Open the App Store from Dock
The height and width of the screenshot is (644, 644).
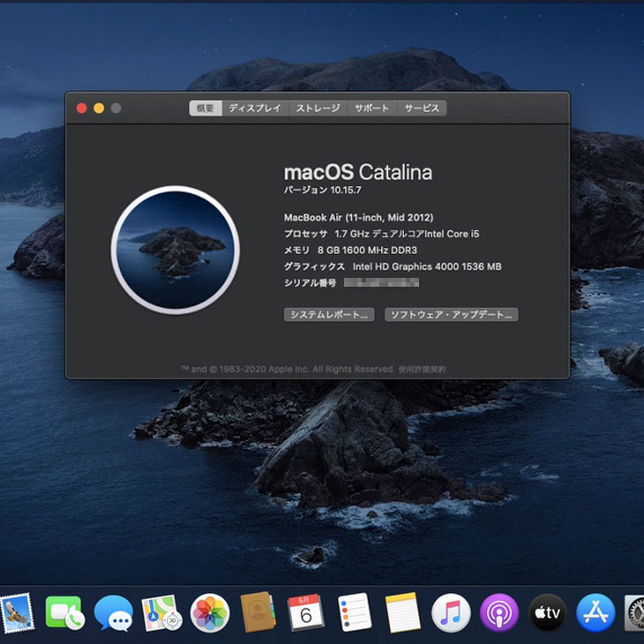[x=595, y=613]
